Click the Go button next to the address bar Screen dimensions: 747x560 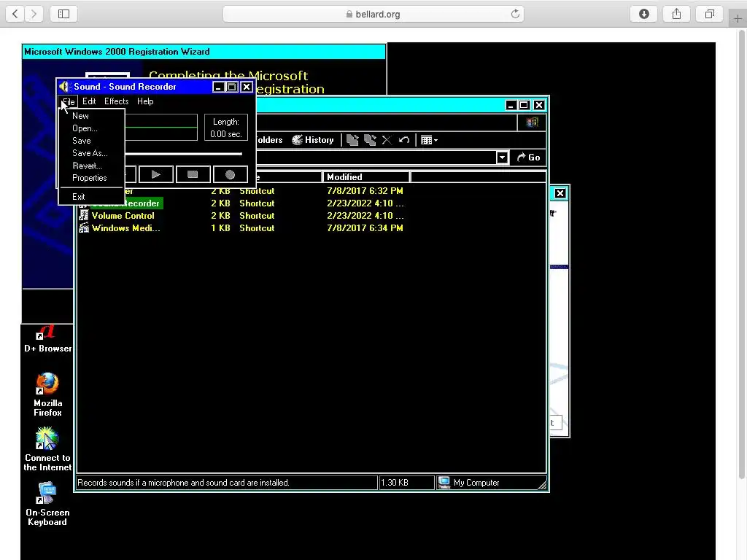528,157
